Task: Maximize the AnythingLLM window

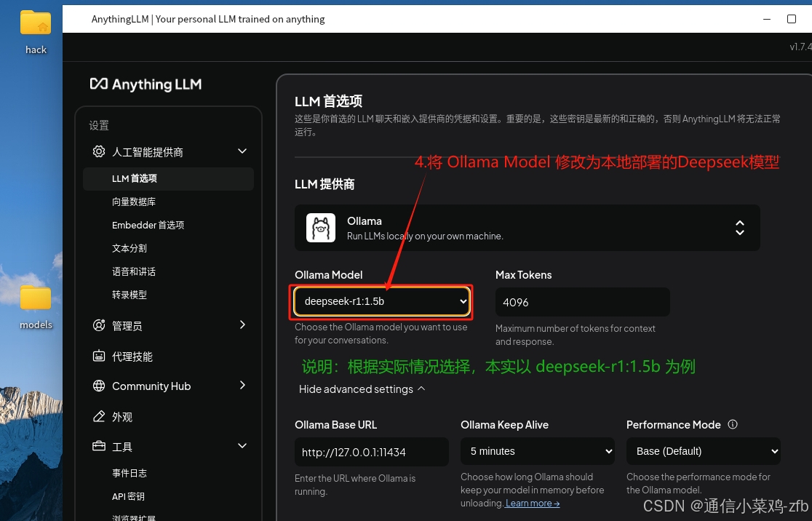Action: click(x=792, y=19)
